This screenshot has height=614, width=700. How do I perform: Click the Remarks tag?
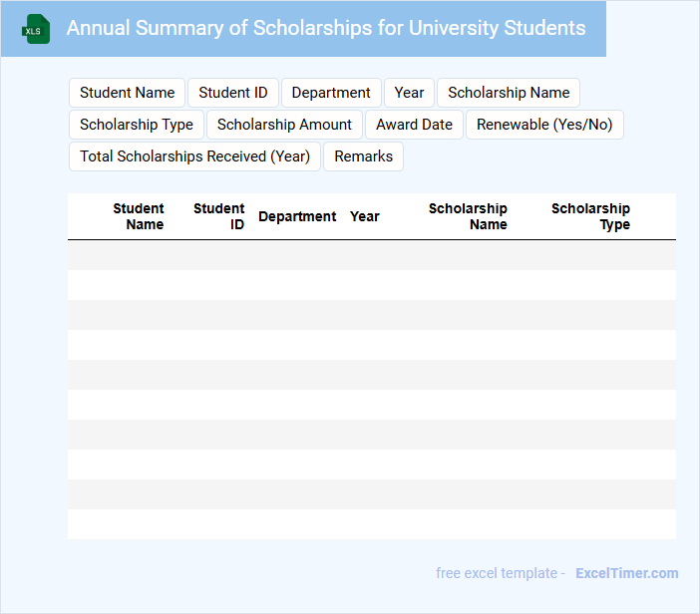tap(363, 156)
